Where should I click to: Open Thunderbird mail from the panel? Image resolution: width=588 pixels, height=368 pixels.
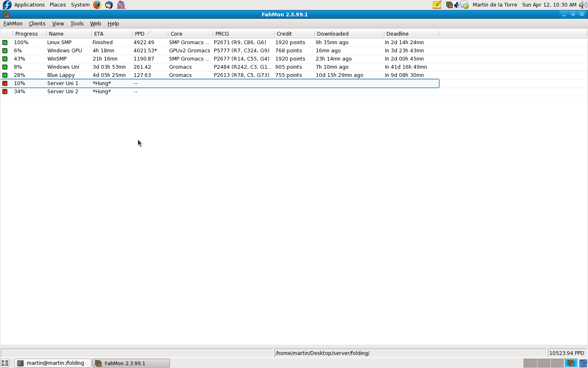[109, 5]
